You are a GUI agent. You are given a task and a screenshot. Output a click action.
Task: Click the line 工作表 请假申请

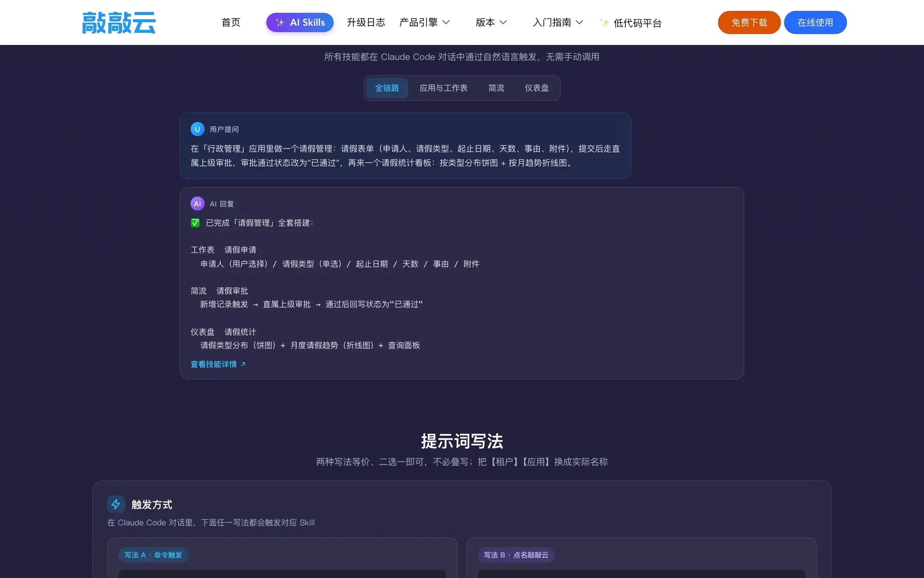(x=223, y=250)
